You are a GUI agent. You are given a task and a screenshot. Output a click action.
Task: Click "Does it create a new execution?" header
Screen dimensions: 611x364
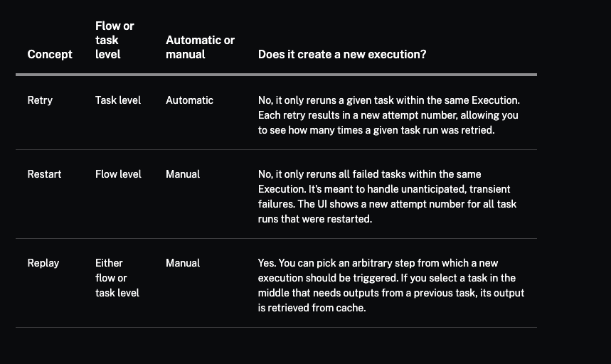(342, 54)
